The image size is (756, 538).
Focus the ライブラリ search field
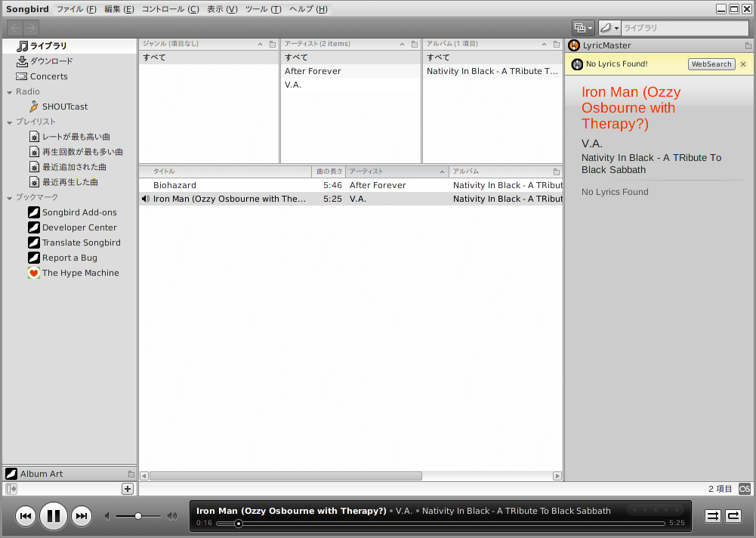(x=685, y=28)
